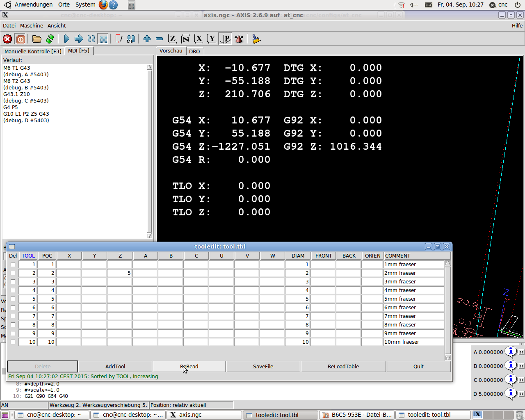Viewport: 525px width, 420px height.
Task: Start running the program with play icon
Action: tap(67, 39)
